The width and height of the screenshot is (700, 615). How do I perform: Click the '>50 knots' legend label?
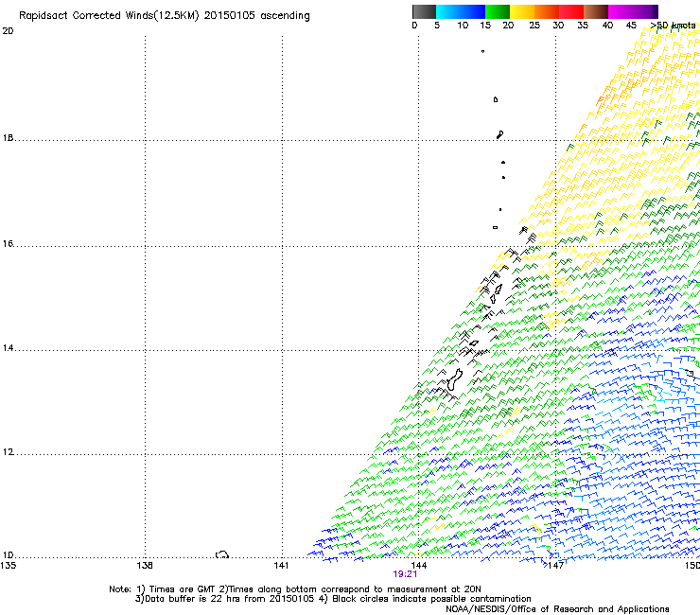(x=673, y=26)
